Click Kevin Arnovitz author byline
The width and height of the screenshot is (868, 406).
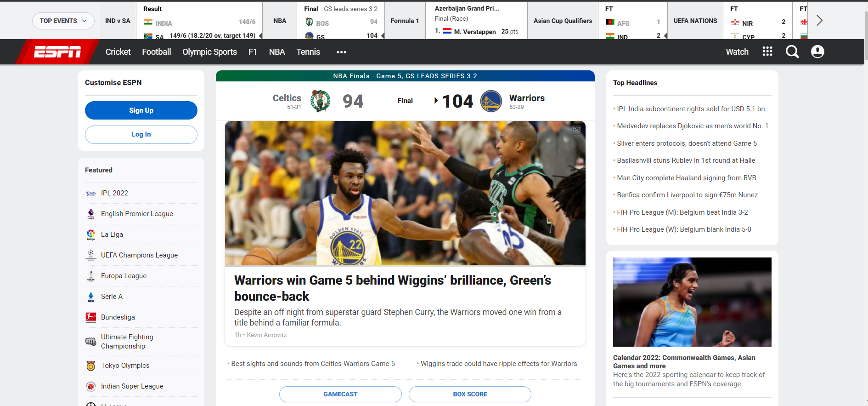pyautogui.click(x=267, y=335)
